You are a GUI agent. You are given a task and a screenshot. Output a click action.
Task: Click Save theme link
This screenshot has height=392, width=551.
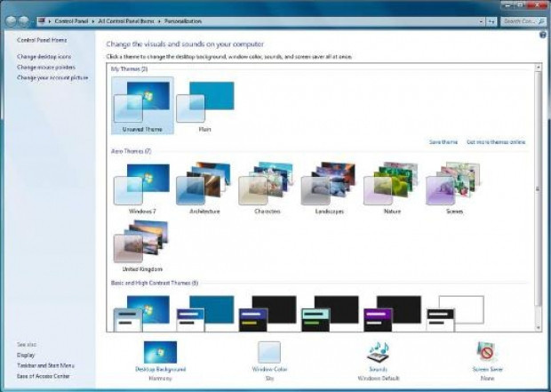(443, 142)
